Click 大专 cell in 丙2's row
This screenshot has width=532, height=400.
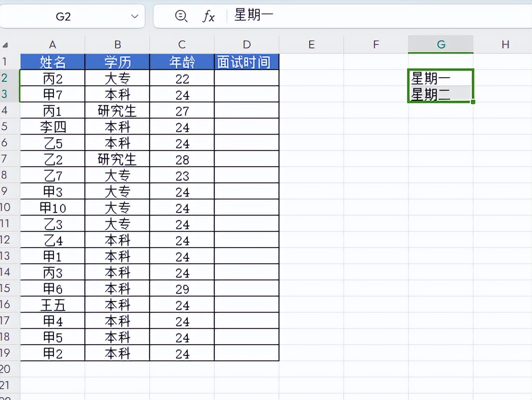tap(117, 78)
